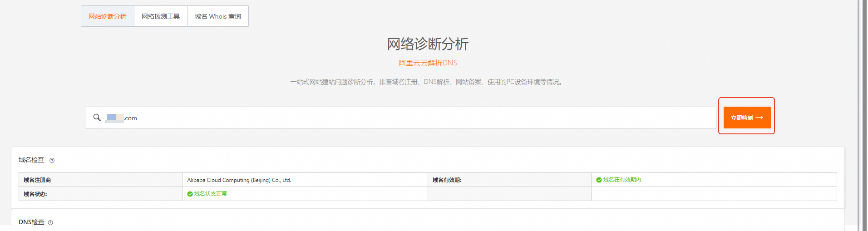This screenshot has width=868, height=231.
Task: Click green check icon for 域名在有效期内
Action: (599, 180)
